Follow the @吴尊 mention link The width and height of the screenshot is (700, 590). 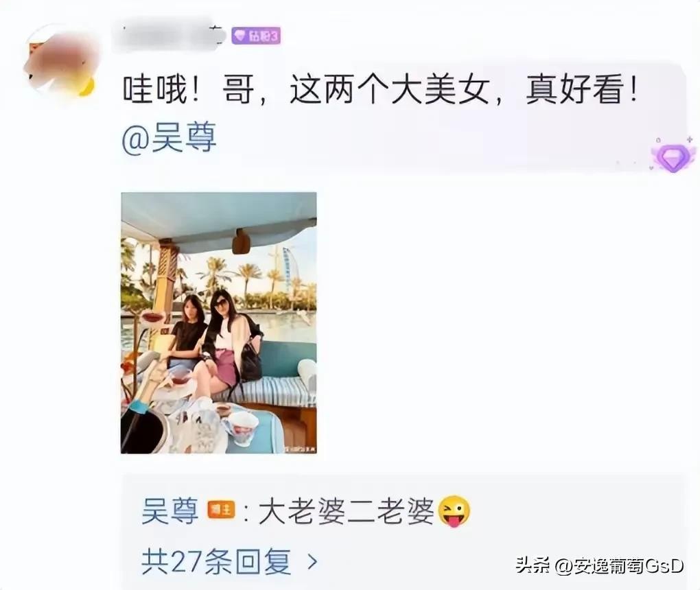point(170,137)
